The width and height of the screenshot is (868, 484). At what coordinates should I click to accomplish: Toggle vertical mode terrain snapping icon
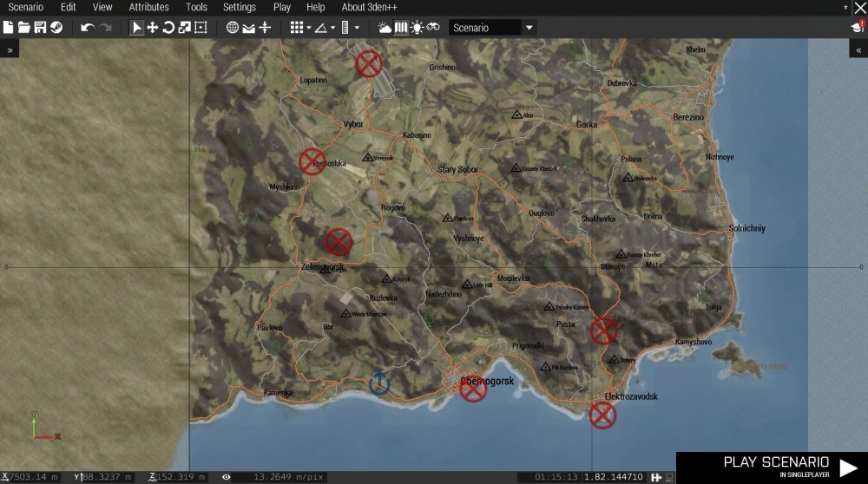(266, 28)
